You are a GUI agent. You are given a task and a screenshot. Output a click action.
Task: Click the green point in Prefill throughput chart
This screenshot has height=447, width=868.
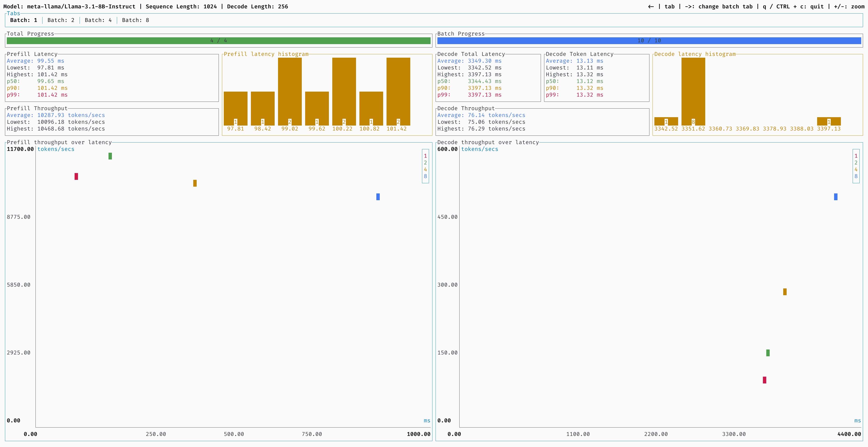tap(110, 156)
